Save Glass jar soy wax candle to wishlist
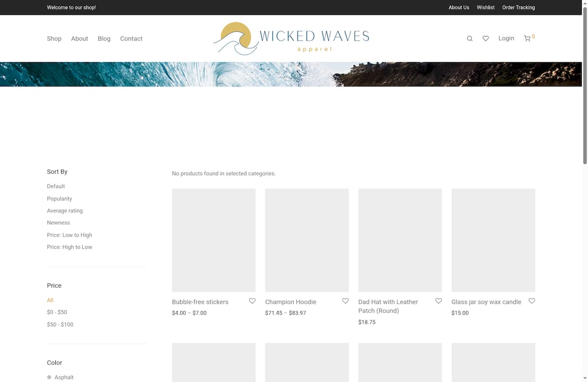The width and height of the screenshot is (588, 382). 532,301
